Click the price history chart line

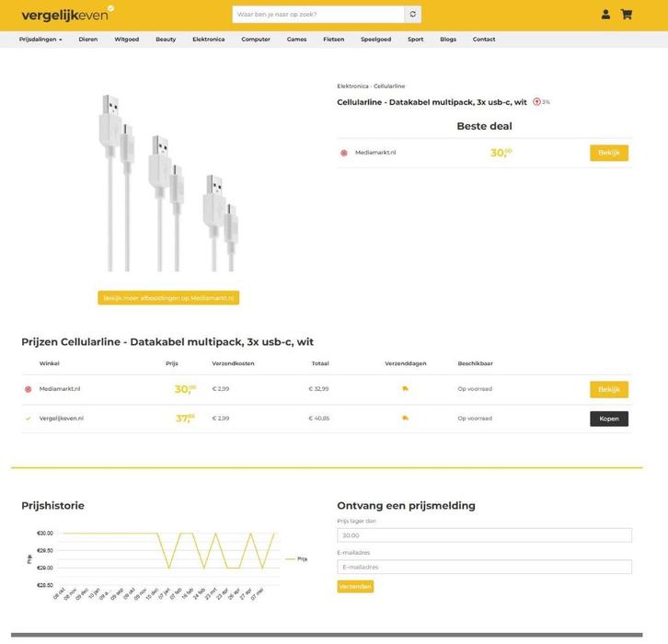click(169, 550)
